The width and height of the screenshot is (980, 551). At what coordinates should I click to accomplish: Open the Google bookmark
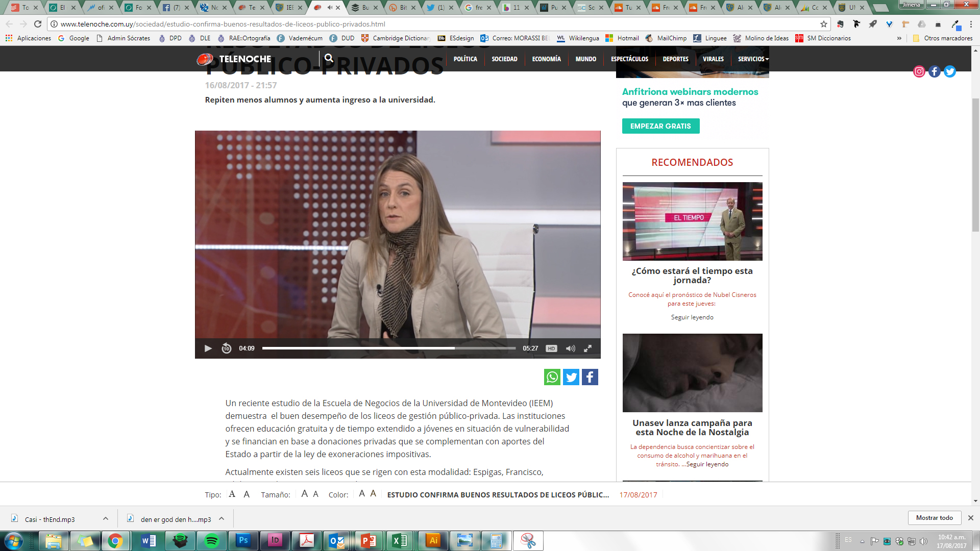(73, 38)
